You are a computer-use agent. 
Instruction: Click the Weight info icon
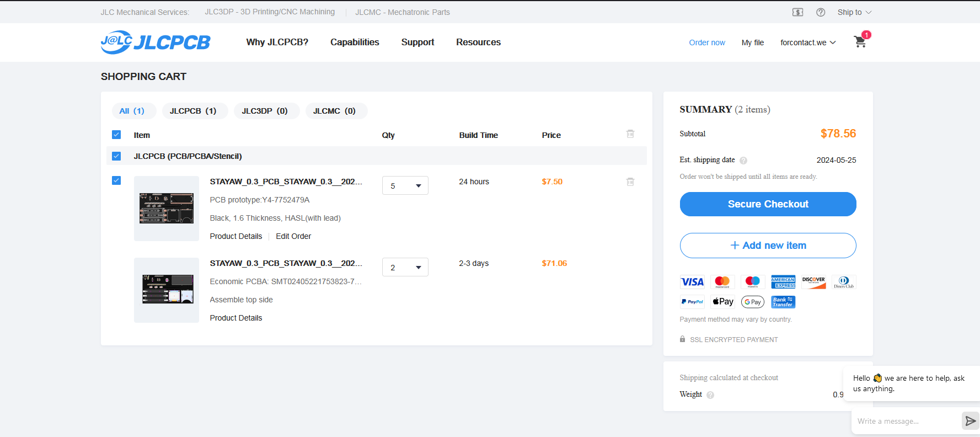pyautogui.click(x=710, y=395)
